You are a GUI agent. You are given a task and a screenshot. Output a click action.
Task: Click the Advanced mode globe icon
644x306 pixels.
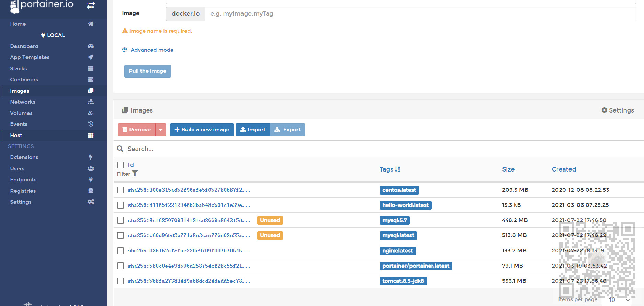125,50
